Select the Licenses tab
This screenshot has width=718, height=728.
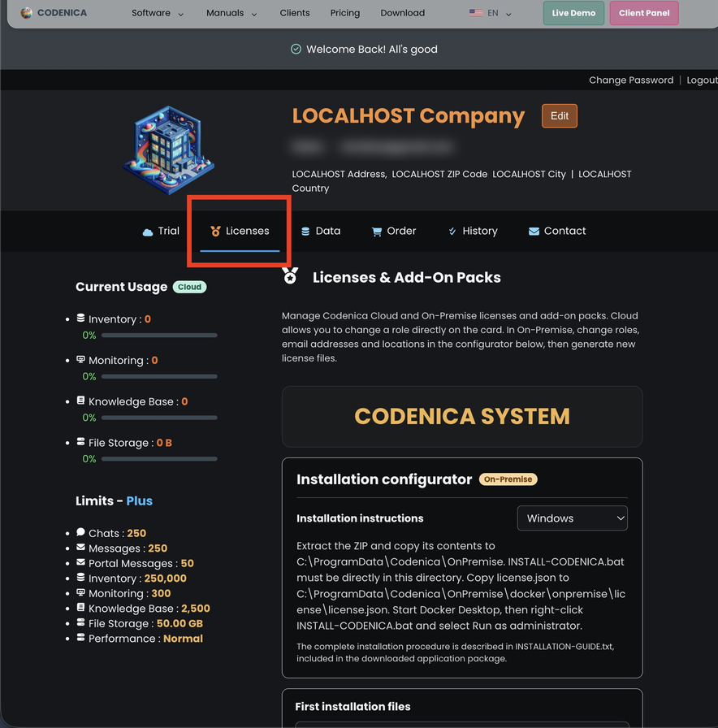(x=240, y=231)
